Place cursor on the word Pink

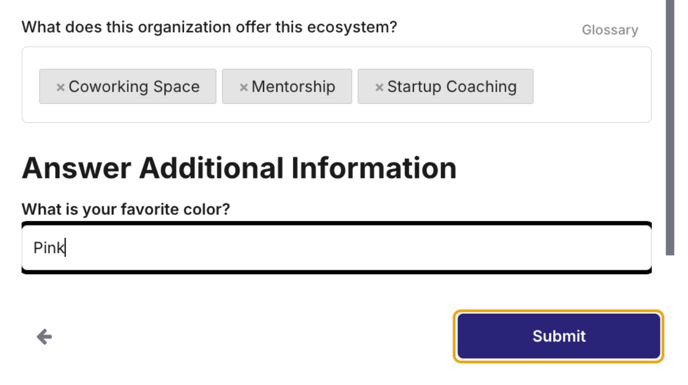(x=49, y=248)
